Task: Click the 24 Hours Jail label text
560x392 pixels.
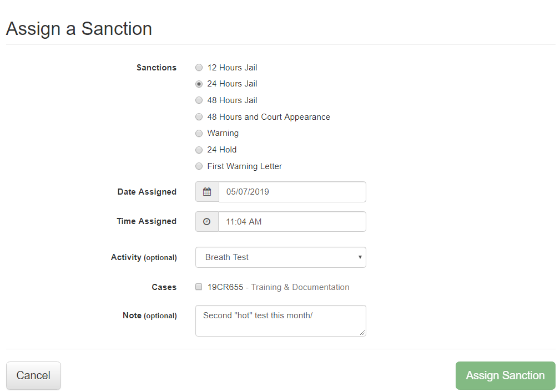Action: click(x=232, y=84)
